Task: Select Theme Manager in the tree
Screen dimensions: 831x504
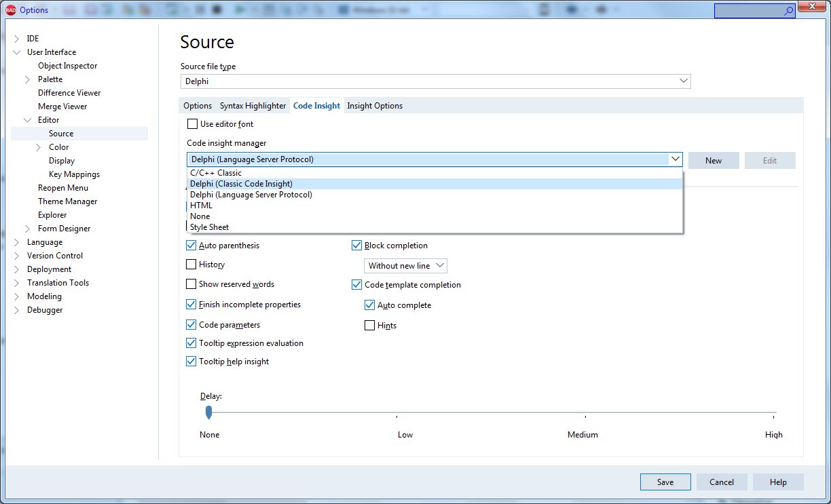Action: click(68, 201)
